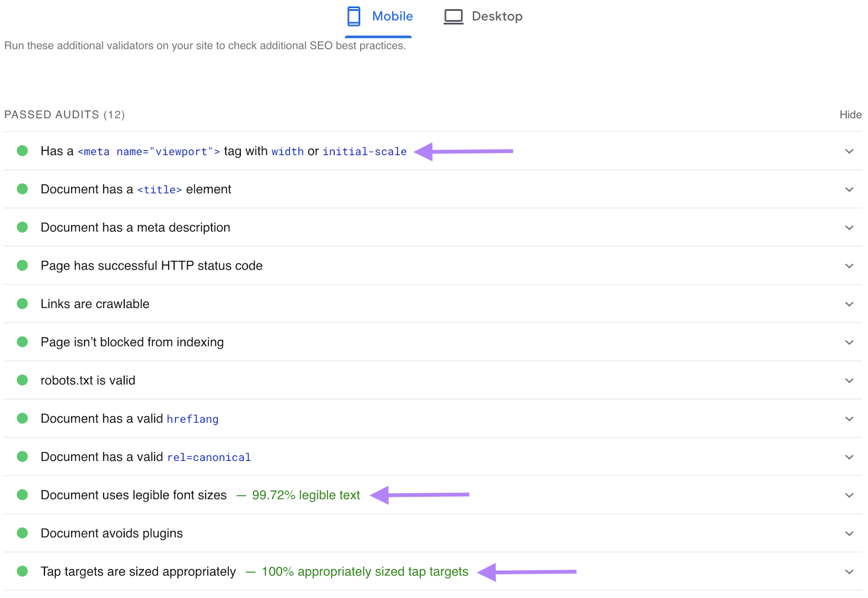Click the green pass icon for legible font sizes
The width and height of the screenshot is (868, 598).
(22, 494)
